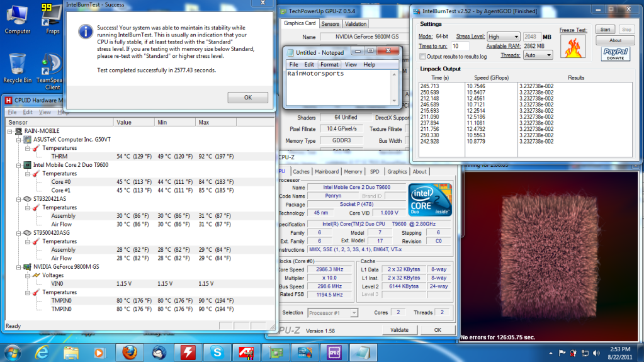
Task: Switch to CPU-Z purple taskbar icon
Action: point(334,353)
